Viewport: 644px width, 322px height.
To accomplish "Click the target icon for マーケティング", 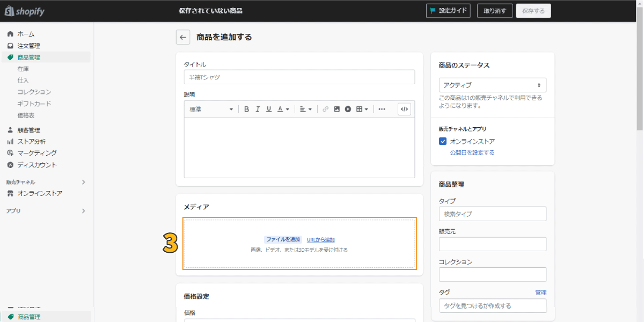I will tap(10, 153).
